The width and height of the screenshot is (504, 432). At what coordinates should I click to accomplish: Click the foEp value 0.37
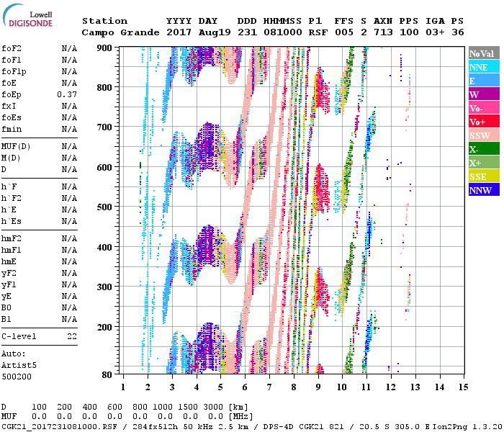pyautogui.click(x=67, y=94)
